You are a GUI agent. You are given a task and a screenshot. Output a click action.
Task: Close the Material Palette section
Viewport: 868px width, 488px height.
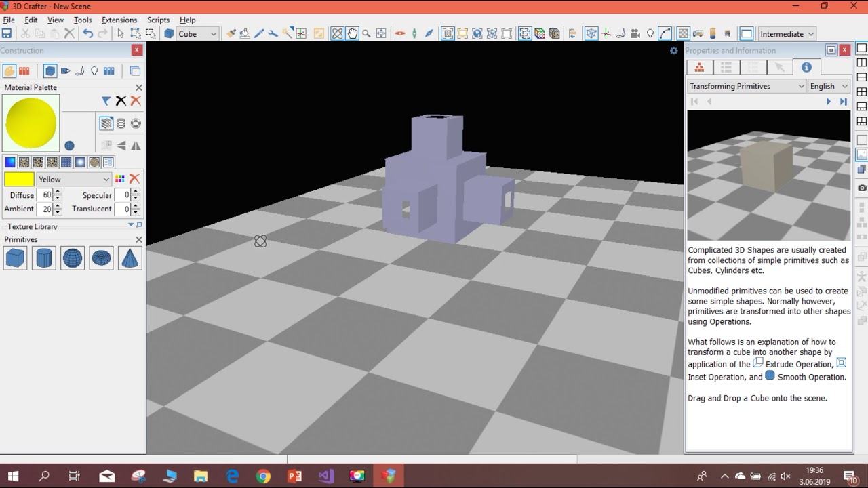pyautogui.click(x=139, y=87)
